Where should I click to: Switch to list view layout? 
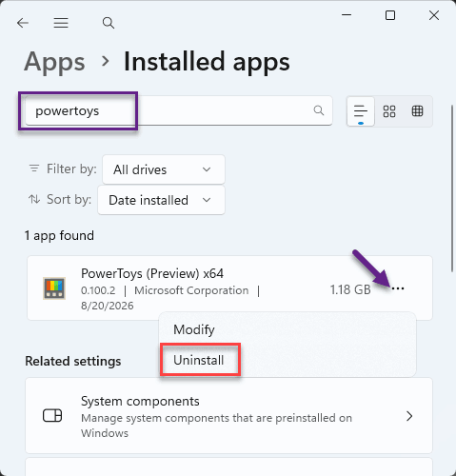point(361,111)
